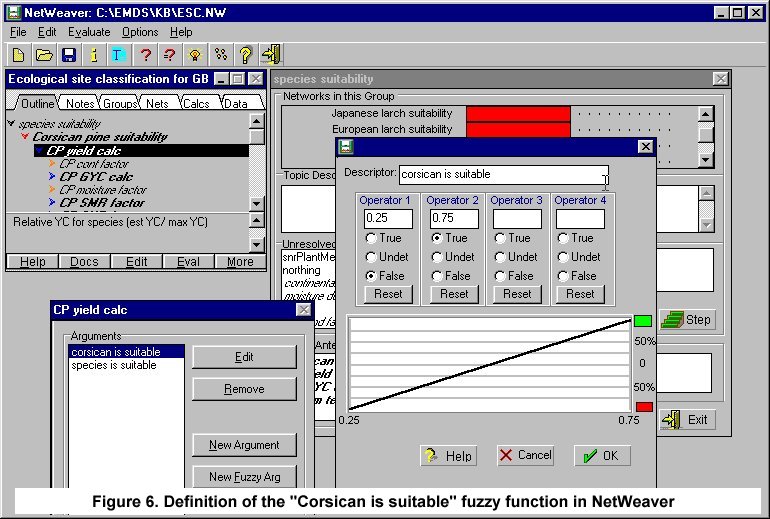Viewport: 770px width, 519px height.
Task: Click Reset under Operator 2
Action: click(x=454, y=294)
